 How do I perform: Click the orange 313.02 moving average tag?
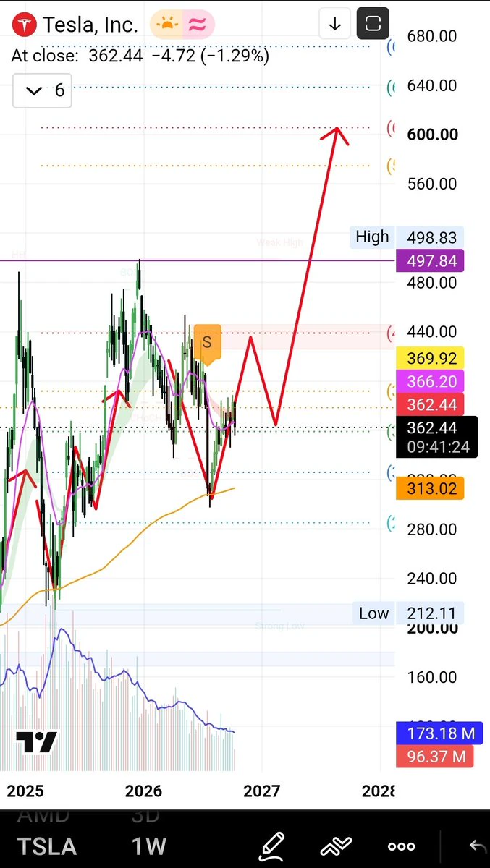[430, 488]
